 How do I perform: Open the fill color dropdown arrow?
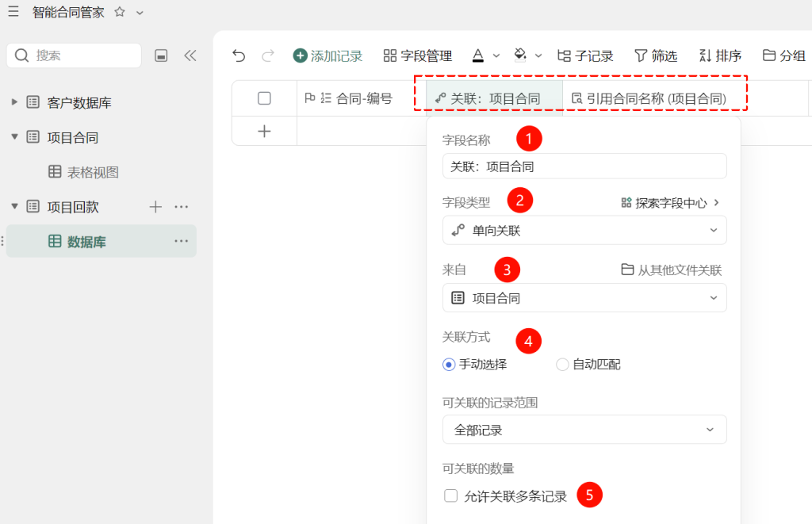point(538,56)
